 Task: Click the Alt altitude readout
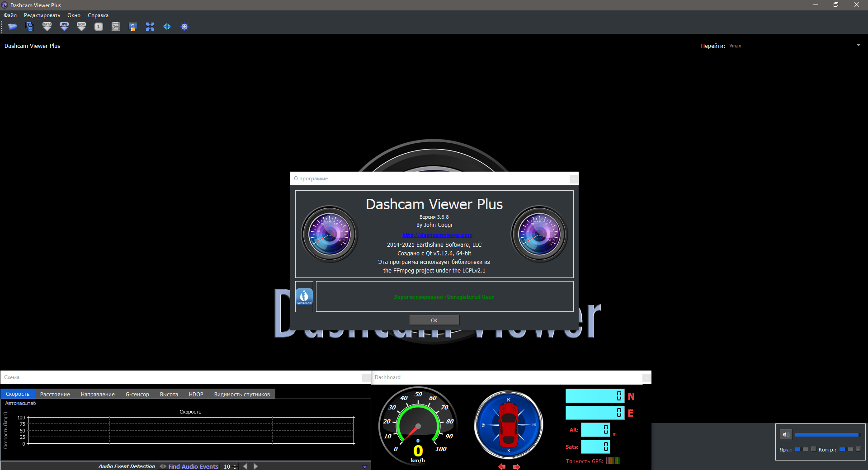pyautogui.click(x=595, y=429)
